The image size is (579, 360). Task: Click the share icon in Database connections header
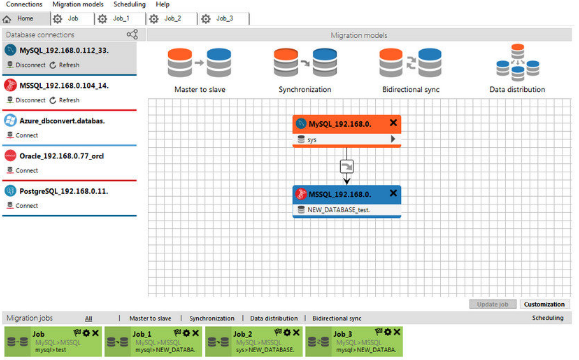(x=132, y=34)
